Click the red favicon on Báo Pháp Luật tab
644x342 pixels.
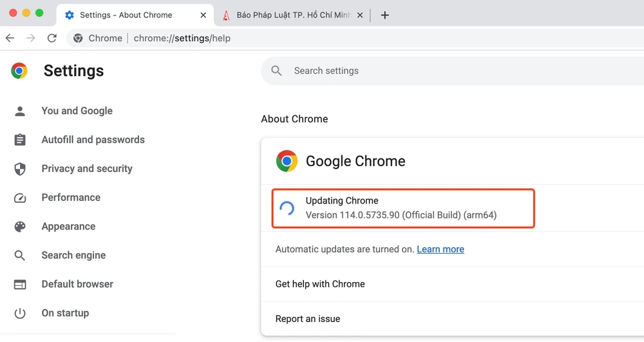pos(226,15)
